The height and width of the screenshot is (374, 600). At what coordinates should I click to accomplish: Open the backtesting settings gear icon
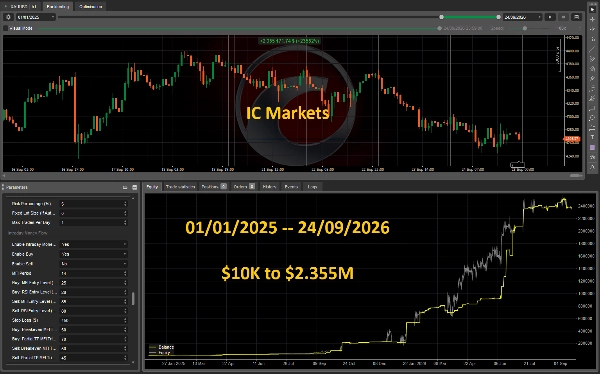[8, 17]
